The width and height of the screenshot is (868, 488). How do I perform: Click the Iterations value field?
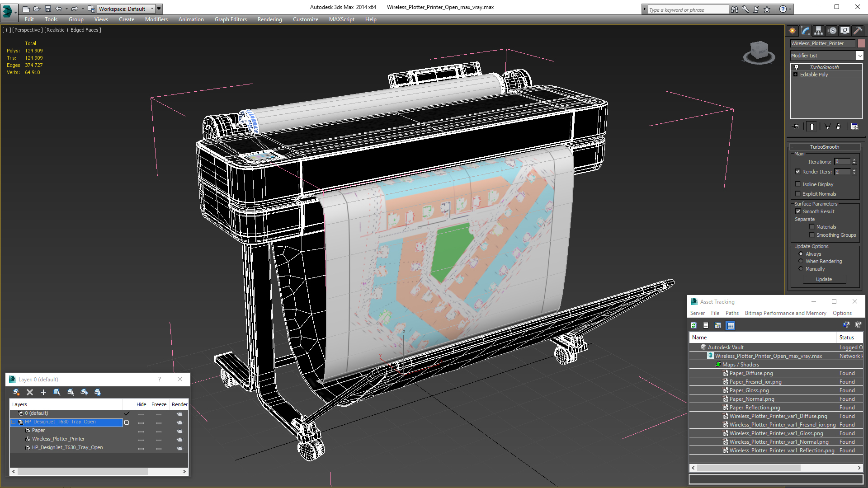842,162
